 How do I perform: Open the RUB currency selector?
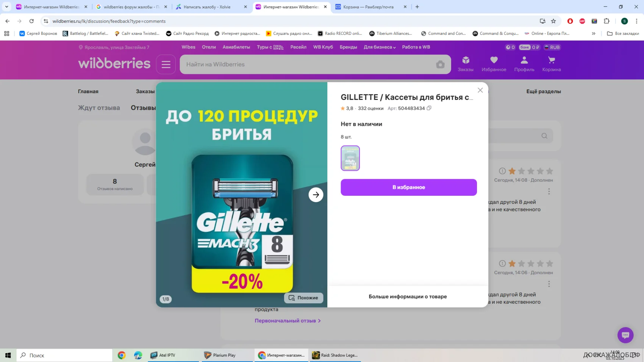(552, 47)
